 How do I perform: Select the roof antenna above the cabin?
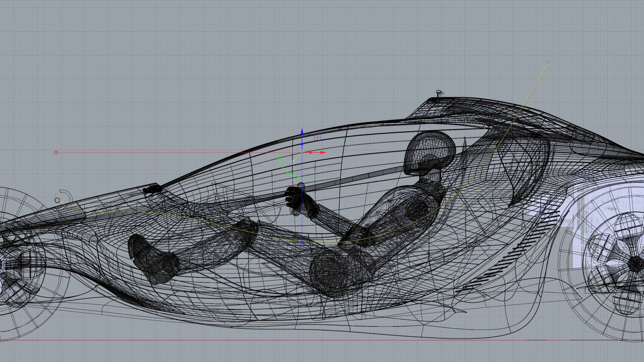point(439,94)
